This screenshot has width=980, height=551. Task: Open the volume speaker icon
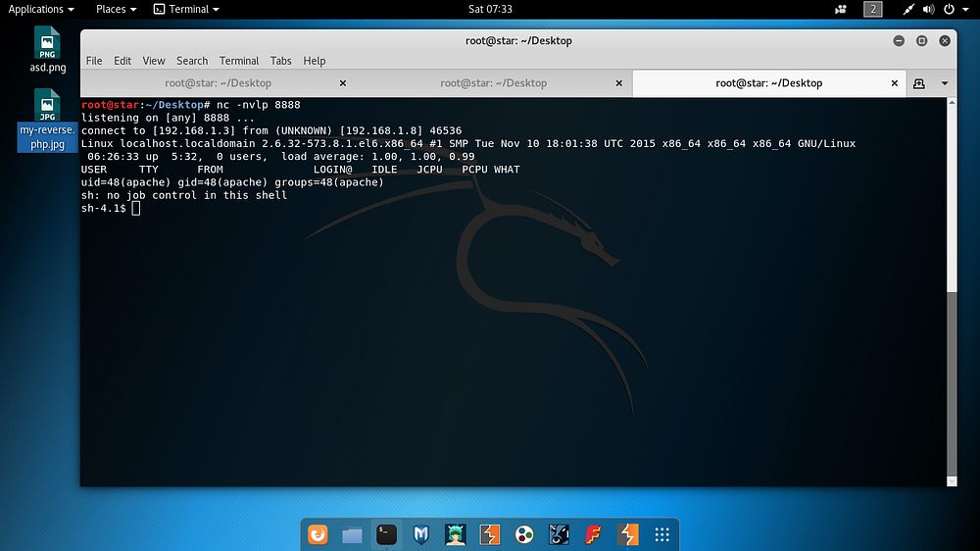929,9
